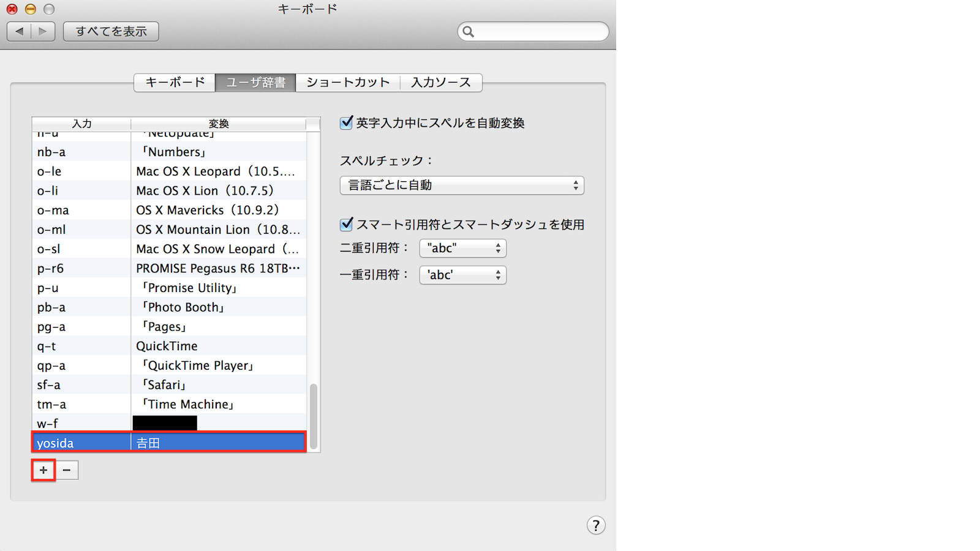Select 「Time Machine」 cell

219,405
